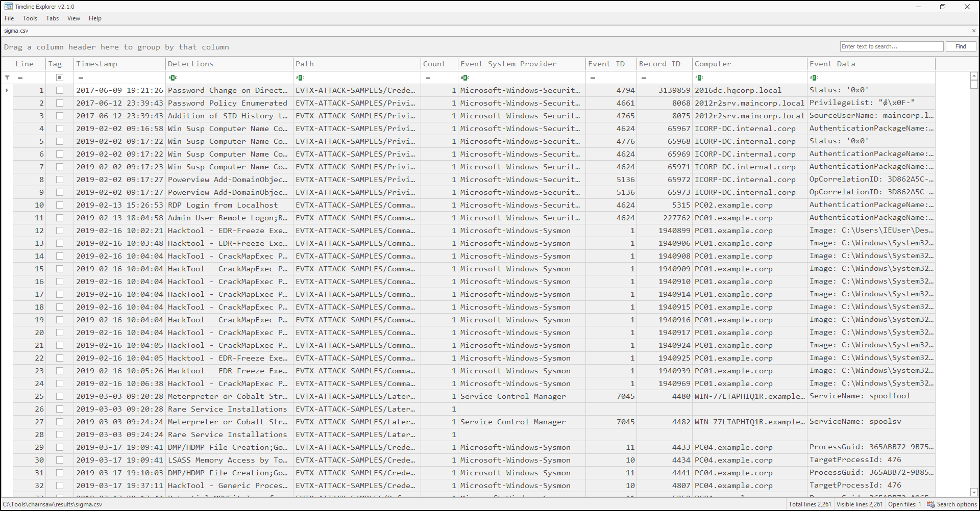Click 'Total lines 2,261' in status bar

(810, 504)
